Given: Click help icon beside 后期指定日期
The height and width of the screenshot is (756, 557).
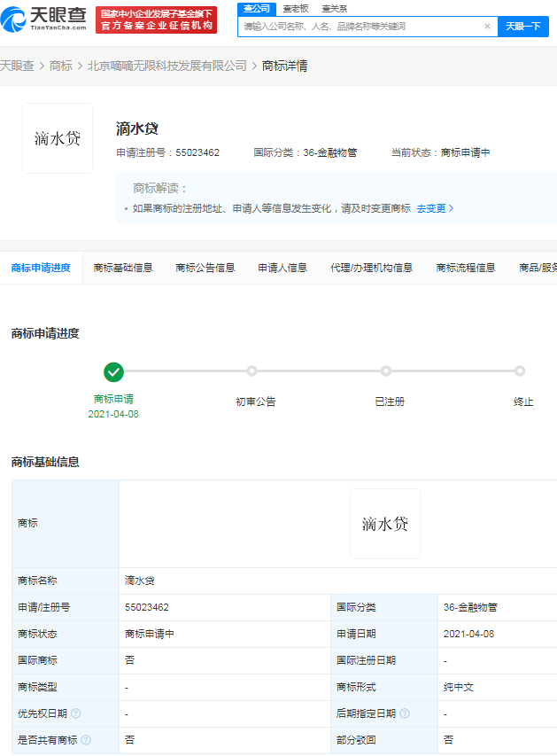Looking at the screenshot, I should click(x=405, y=713).
